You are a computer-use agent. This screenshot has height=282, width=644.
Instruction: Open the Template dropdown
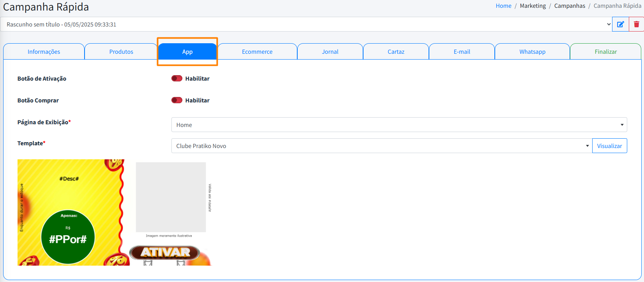[381, 146]
